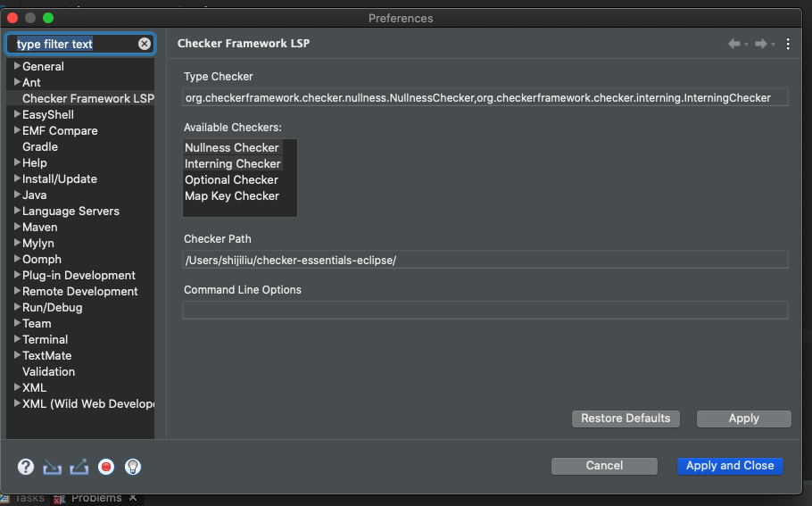Close the Preferences window red button

click(12, 18)
